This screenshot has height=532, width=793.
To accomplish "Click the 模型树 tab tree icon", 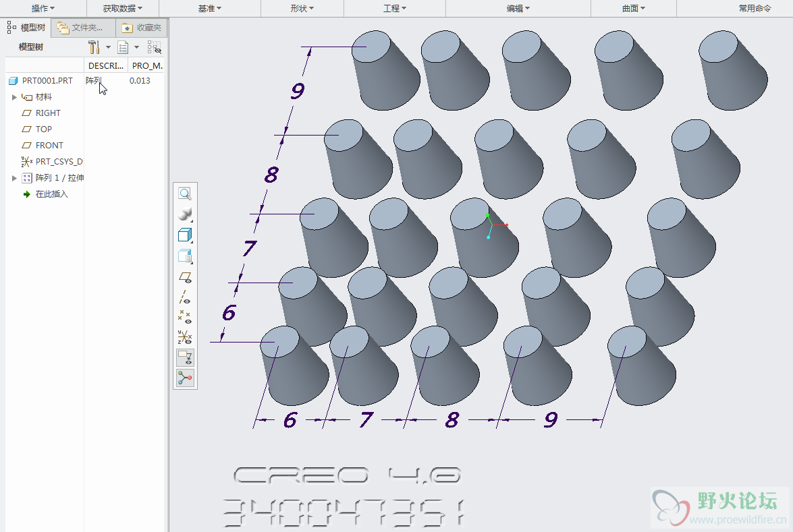I will pos(11,27).
